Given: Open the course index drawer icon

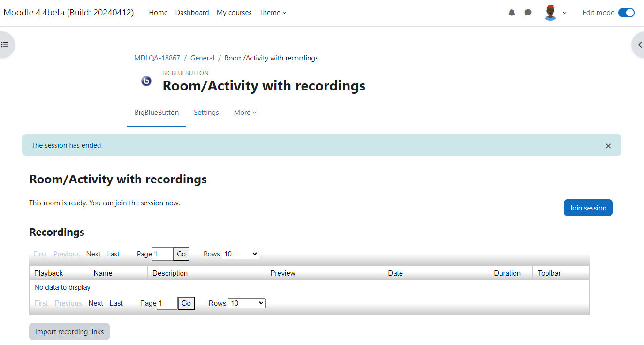Looking at the screenshot, I should [x=5, y=45].
